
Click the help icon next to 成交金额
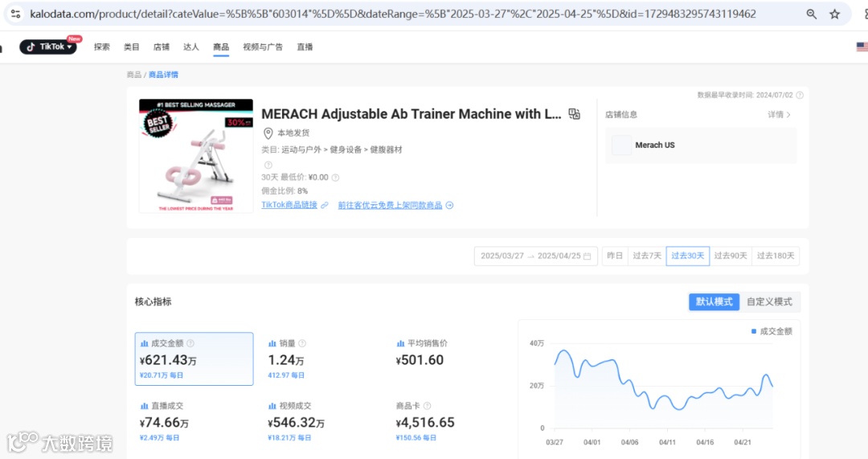(190, 343)
